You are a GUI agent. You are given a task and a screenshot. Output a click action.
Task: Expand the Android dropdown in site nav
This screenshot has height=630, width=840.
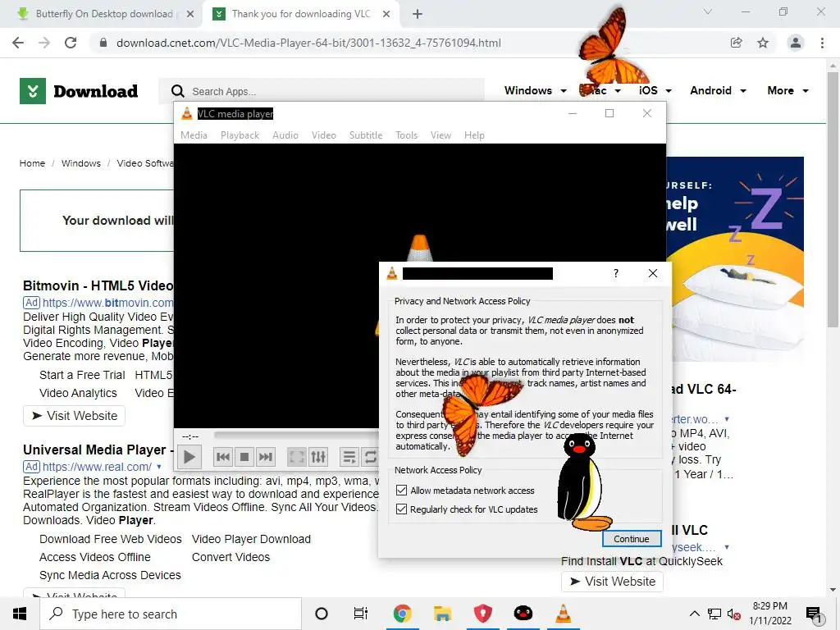(743, 91)
